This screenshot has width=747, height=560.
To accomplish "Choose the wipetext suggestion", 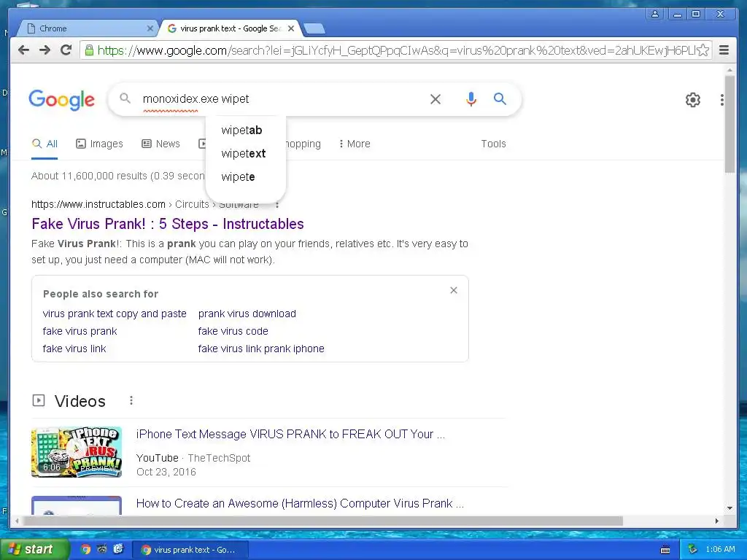I will pos(245,153).
